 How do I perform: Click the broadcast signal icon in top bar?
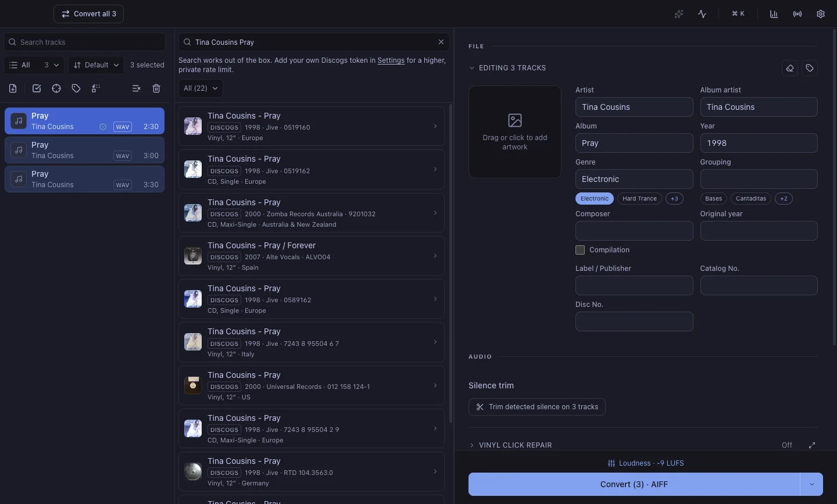click(797, 14)
